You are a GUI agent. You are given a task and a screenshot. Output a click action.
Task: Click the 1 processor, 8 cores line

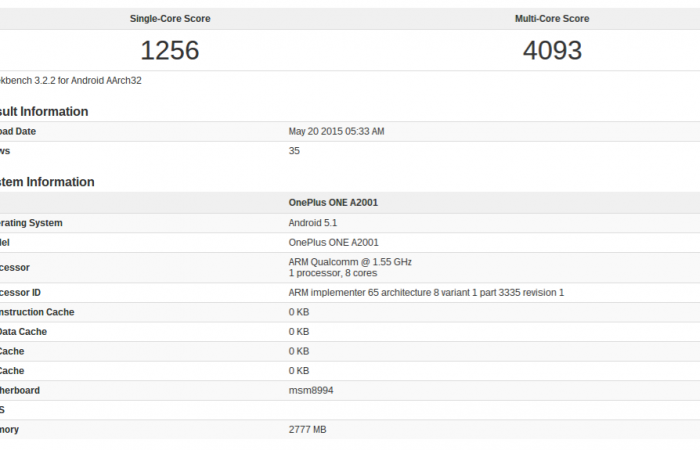[334, 273]
